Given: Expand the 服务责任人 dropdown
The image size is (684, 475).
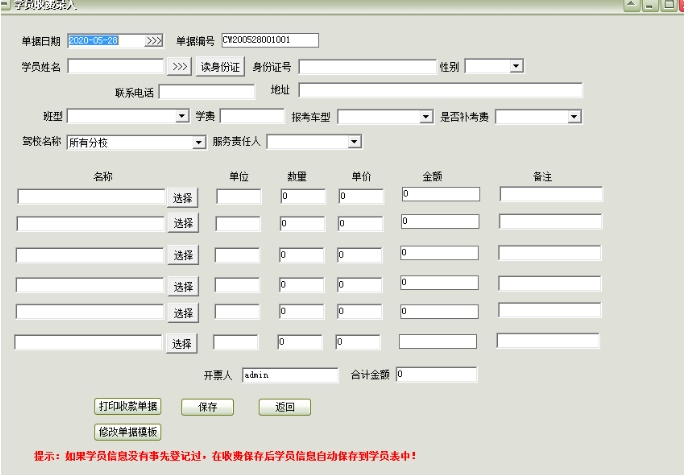Looking at the screenshot, I should tap(354, 142).
